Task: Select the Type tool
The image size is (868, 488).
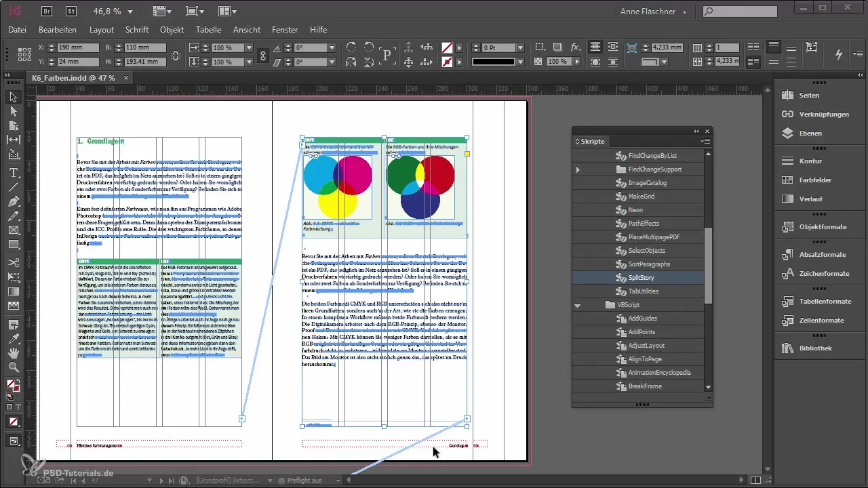Action: (14, 173)
